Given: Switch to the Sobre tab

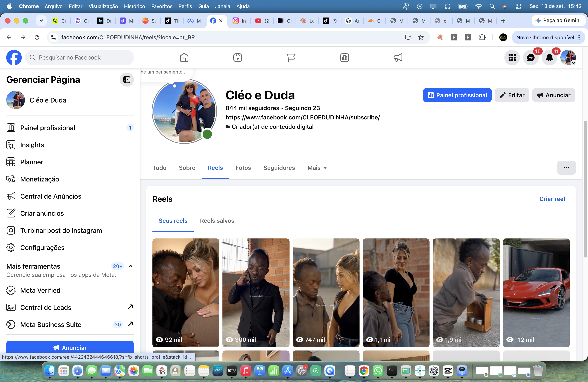Looking at the screenshot, I should tap(187, 168).
